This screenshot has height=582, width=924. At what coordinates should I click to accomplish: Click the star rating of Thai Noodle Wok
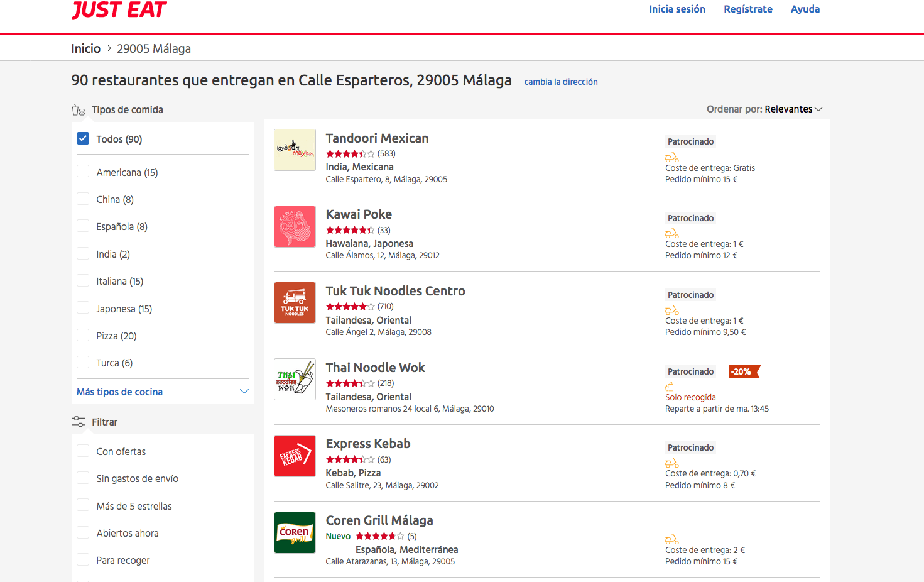[350, 383]
